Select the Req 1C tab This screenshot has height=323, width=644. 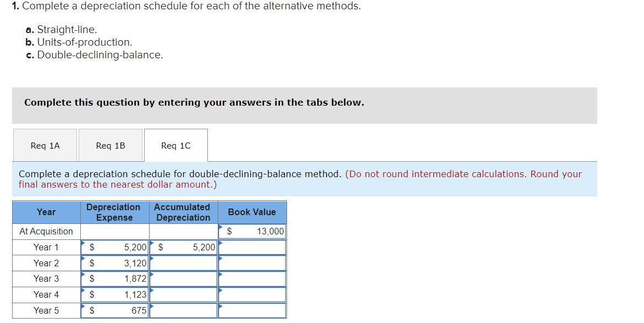175,145
